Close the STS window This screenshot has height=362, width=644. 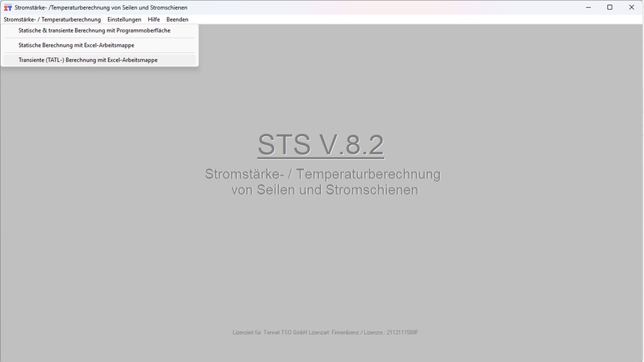point(632,8)
